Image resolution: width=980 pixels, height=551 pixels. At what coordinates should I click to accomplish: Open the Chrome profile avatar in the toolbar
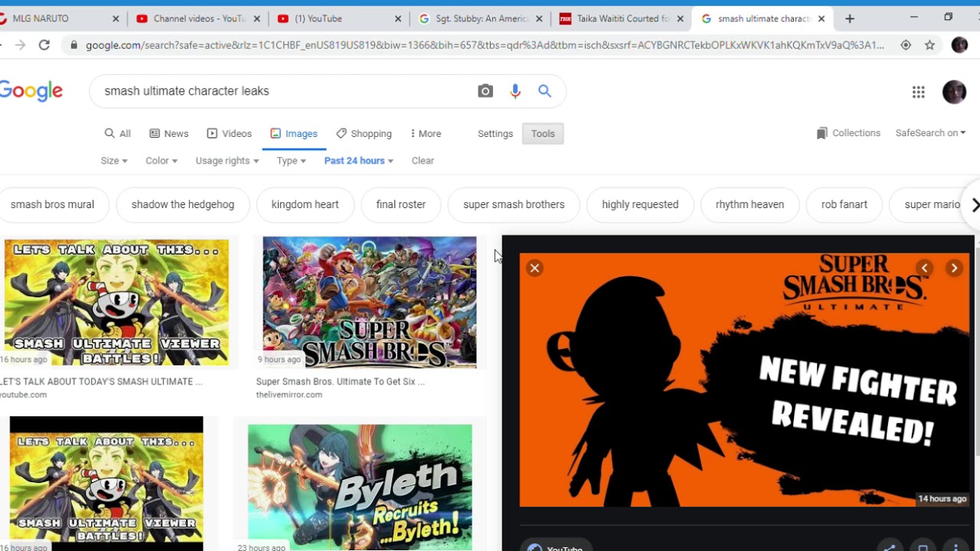(959, 45)
